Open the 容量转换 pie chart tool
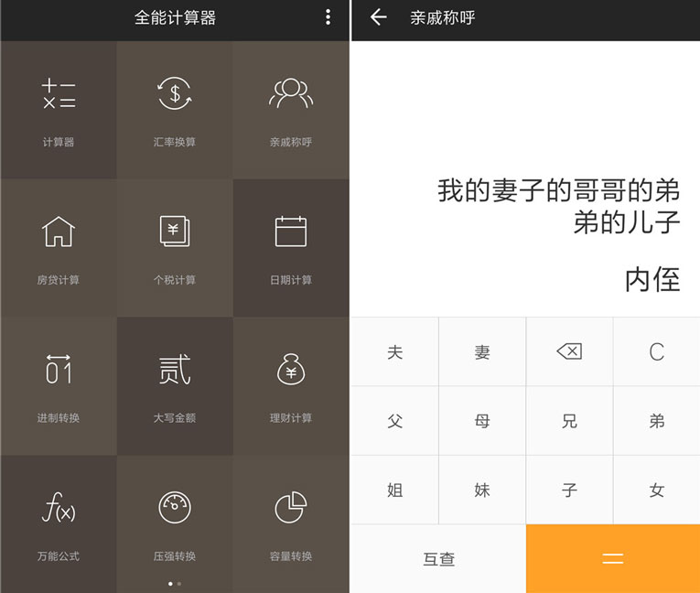 291,523
